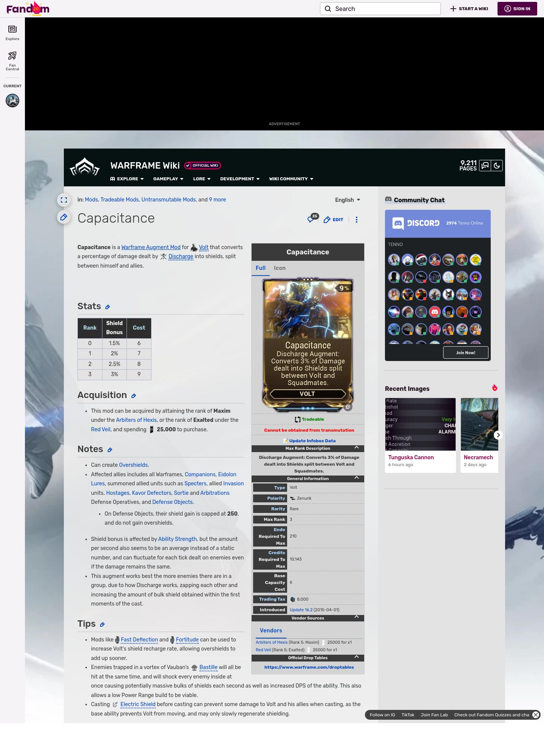Image resolution: width=544 pixels, height=756 pixels.
Task: Edit the Tips section pencil icon
Action: (x=102, y=624)
